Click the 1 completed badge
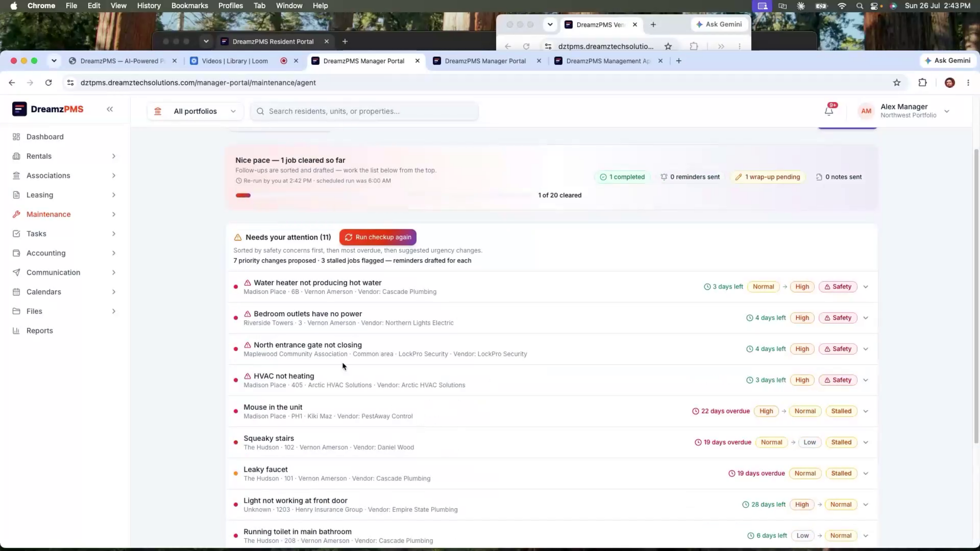The image size is (980, 551). (x=622, y=177)
